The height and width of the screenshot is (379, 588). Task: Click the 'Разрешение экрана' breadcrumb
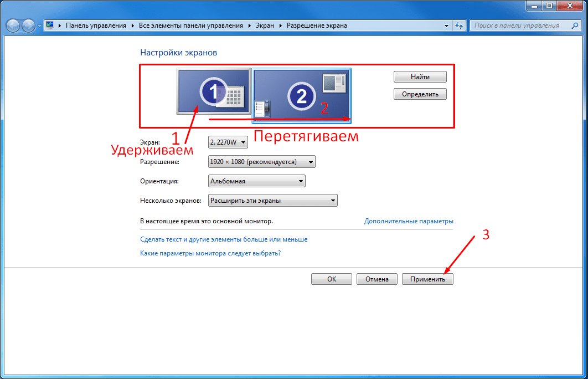coord(317,25)
